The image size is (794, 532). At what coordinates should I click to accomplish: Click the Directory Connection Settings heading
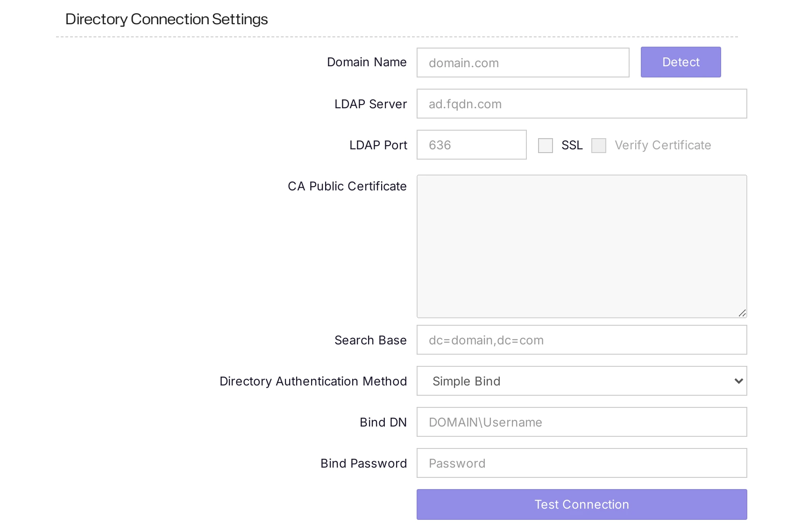[166, 19]
